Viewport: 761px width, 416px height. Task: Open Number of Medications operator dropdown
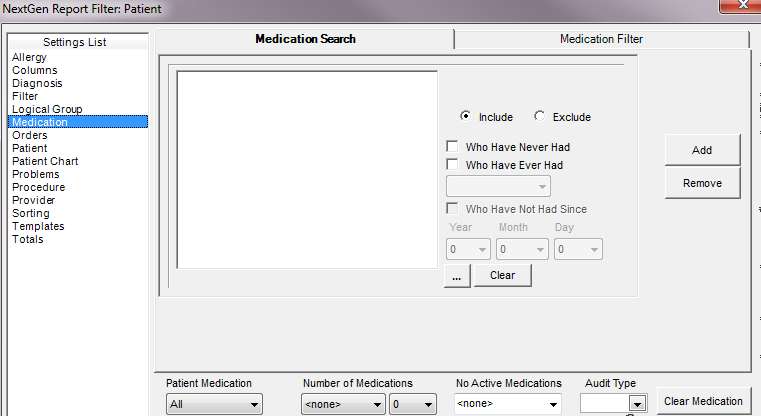[343, 404]
